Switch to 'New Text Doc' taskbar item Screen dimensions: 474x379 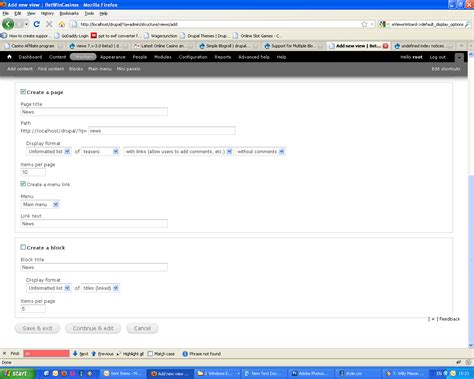point(263,374)
